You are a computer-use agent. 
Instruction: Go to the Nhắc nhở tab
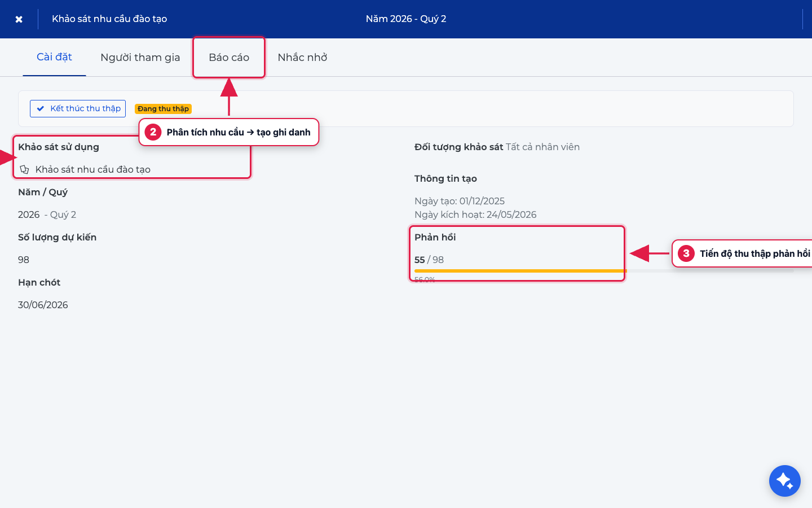coord(302,57)
